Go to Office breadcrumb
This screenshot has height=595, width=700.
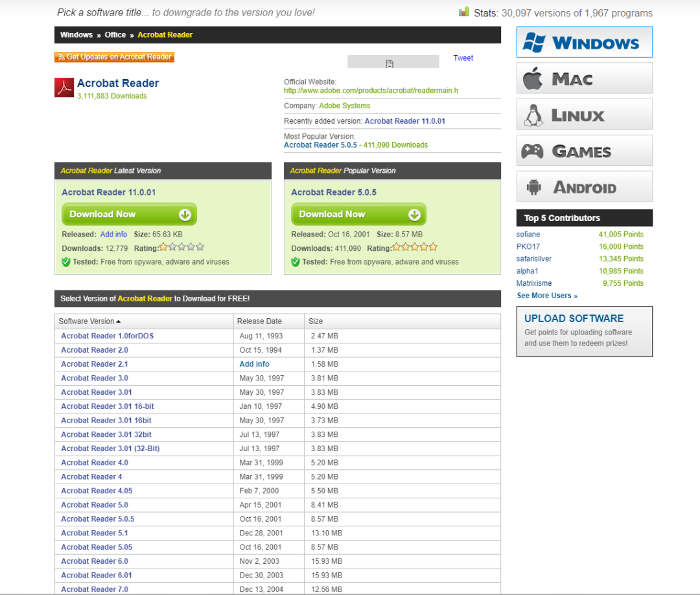115,35
